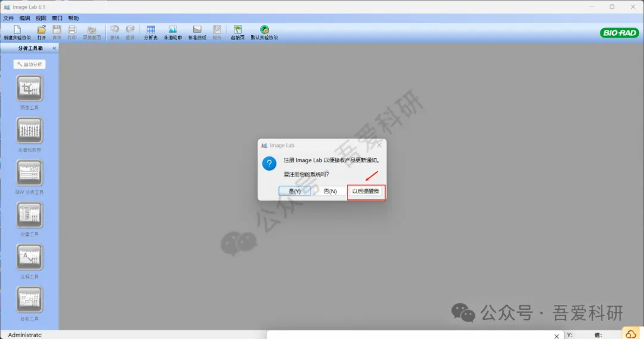Select the Volume Tools (体积工具) icon
Image resolution: width=644 pixels, height=339 pixels.
29,300
